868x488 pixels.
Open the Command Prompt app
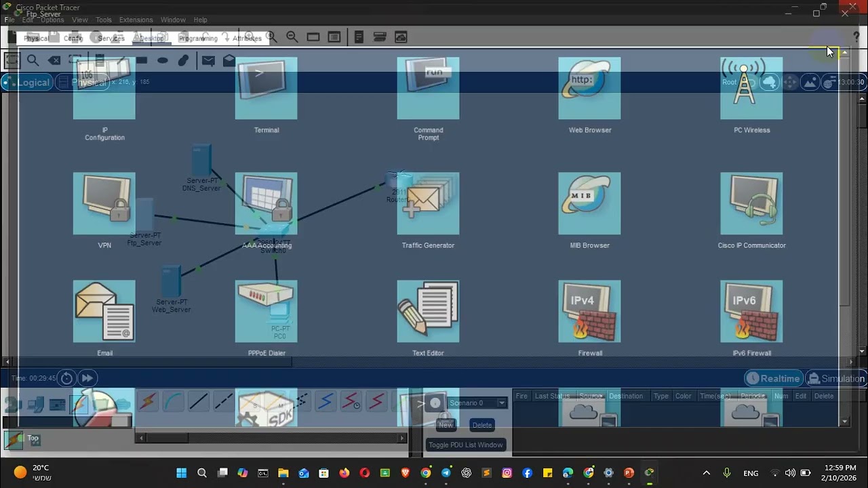click(x=428, y=89)
